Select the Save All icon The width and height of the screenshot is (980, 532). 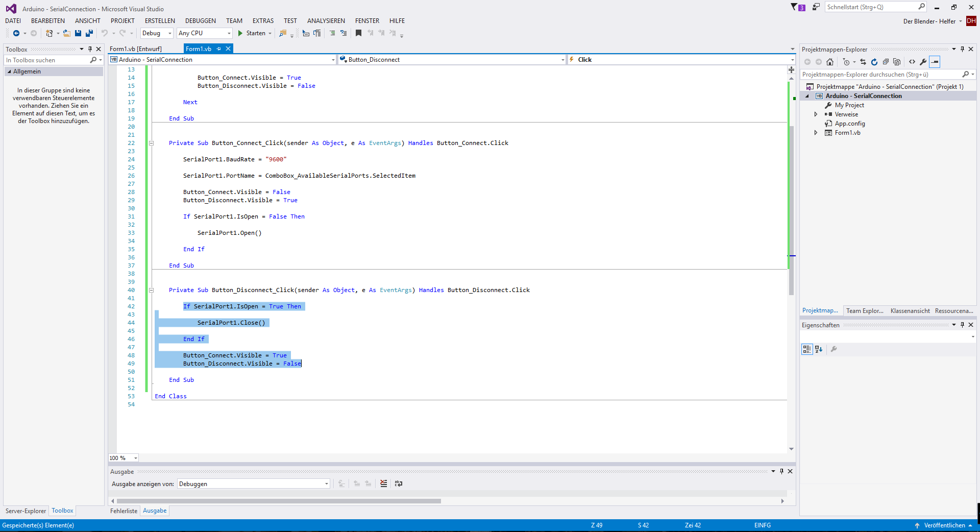click(89, 33)
